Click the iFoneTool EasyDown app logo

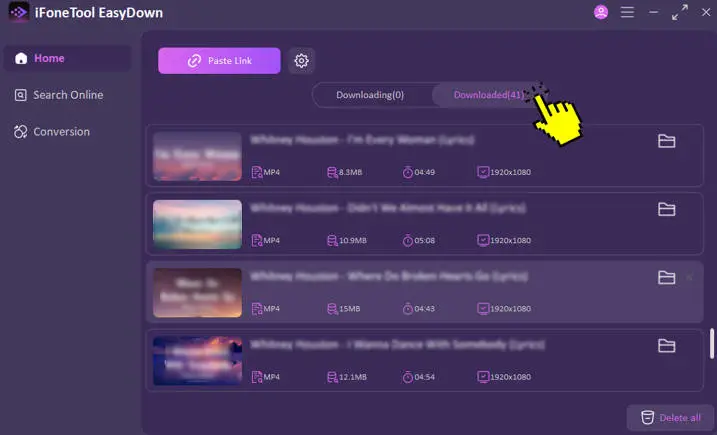point(19,12)
